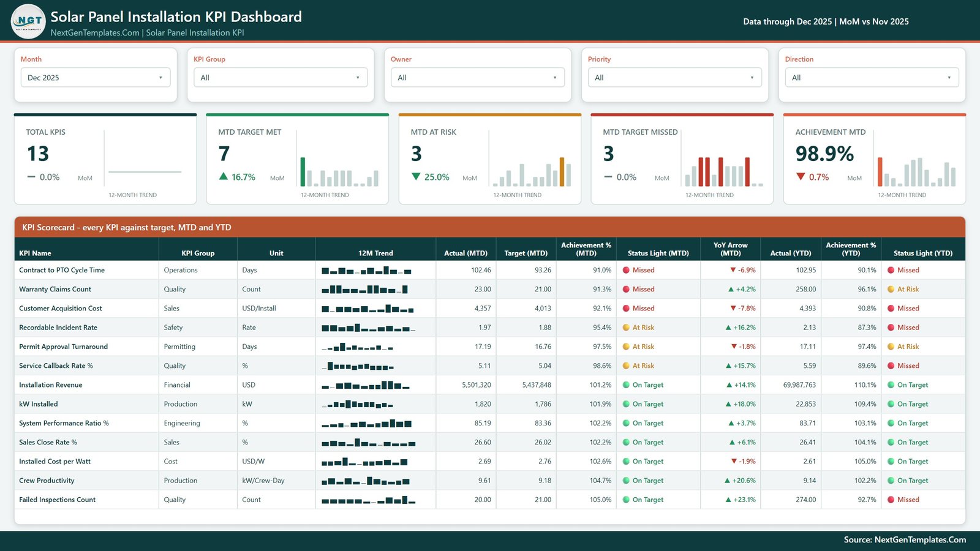The image size is (980, 551).
Task: Select the Contract to PTO Cycle Time row name
Action: pos(62,270)
